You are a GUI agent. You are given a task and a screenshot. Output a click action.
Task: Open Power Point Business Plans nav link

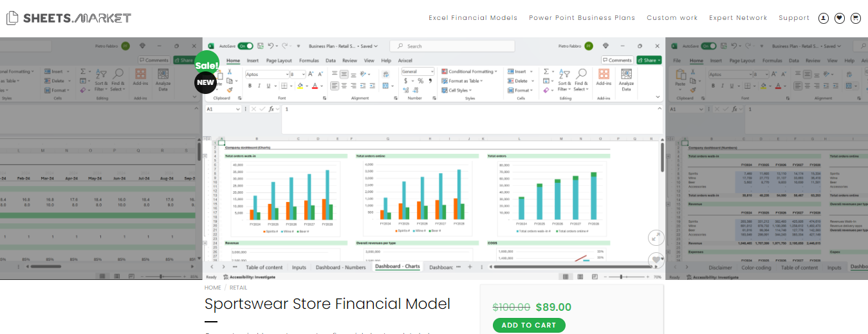582,18
